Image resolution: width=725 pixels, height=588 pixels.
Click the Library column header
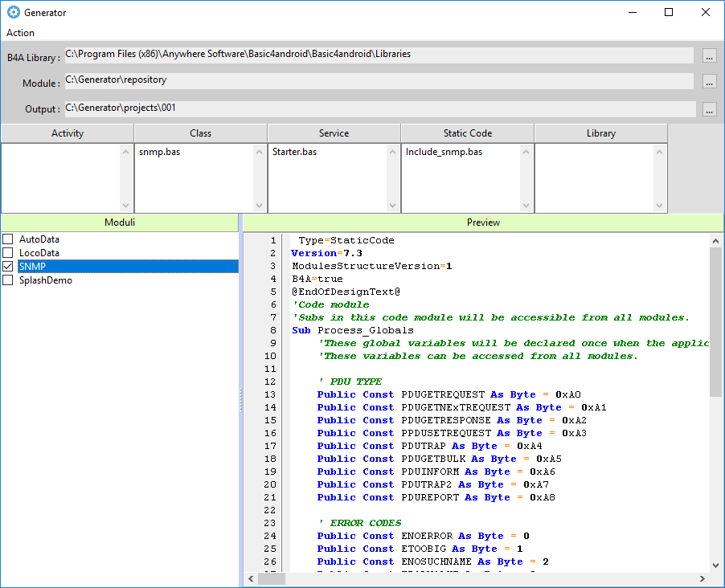click(600, 133)
